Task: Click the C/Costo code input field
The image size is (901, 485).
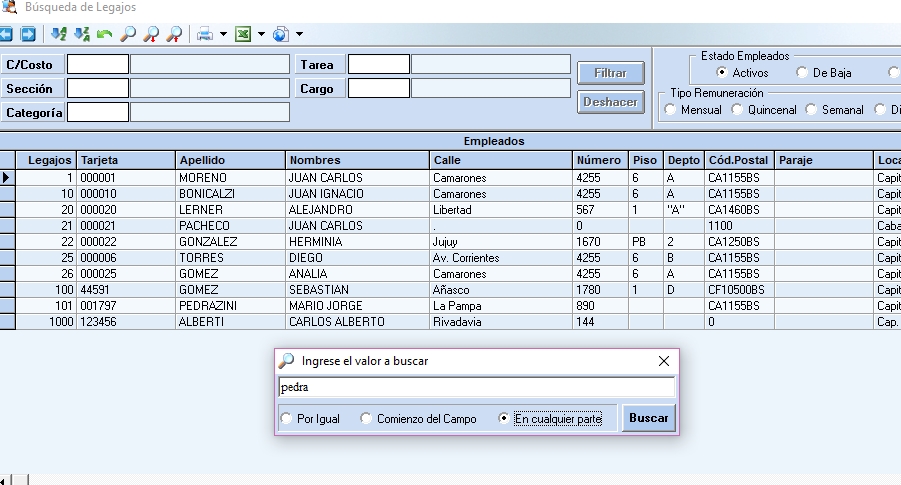Action: point(98,64)
